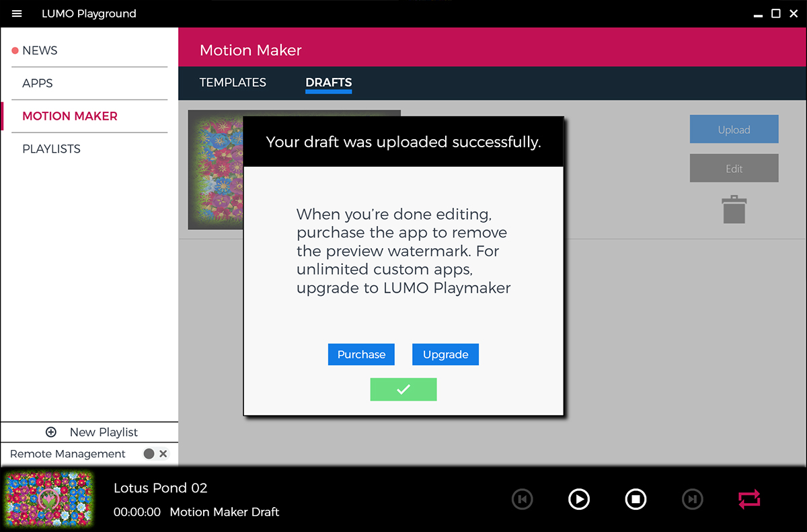Click the Edit draft button
The width and height of the screenshot is (807, 532).
coord(734,168)
